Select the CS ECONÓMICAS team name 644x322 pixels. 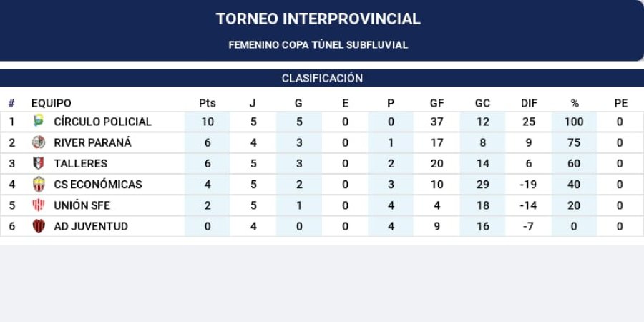[97, 185]
